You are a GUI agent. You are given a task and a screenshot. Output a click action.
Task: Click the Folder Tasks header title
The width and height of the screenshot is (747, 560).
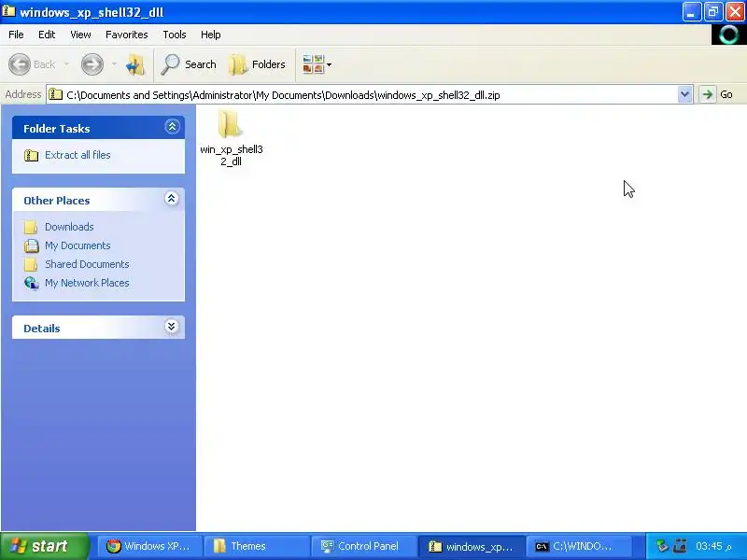pos(57,129)
